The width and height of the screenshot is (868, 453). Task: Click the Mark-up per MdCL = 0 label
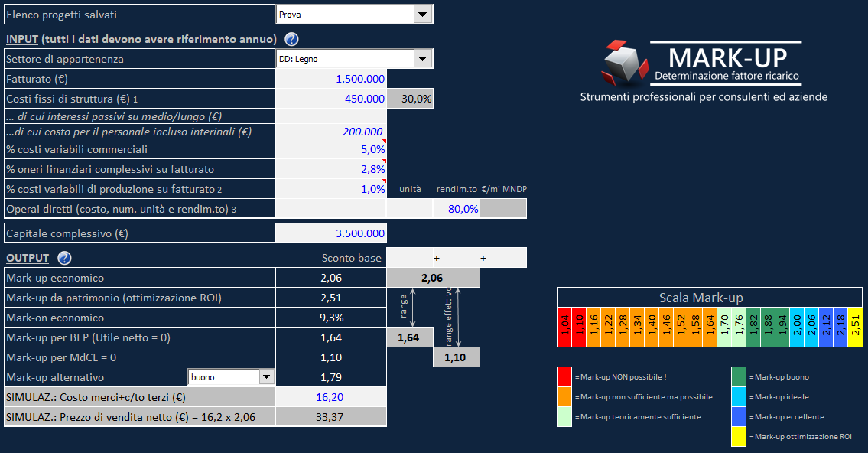tap(61, 358)
